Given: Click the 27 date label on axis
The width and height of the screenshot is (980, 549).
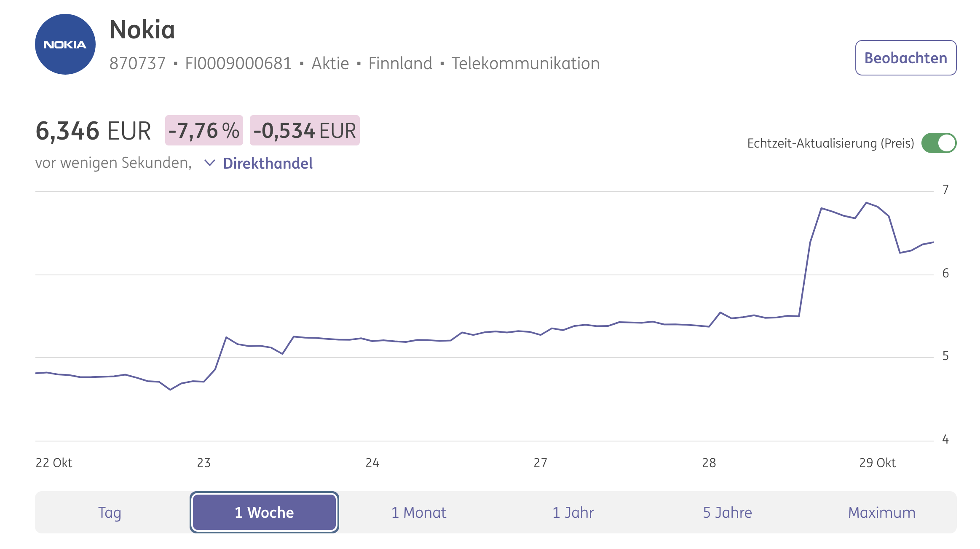Looking at the screenshot, I should (x=540, y=463).
